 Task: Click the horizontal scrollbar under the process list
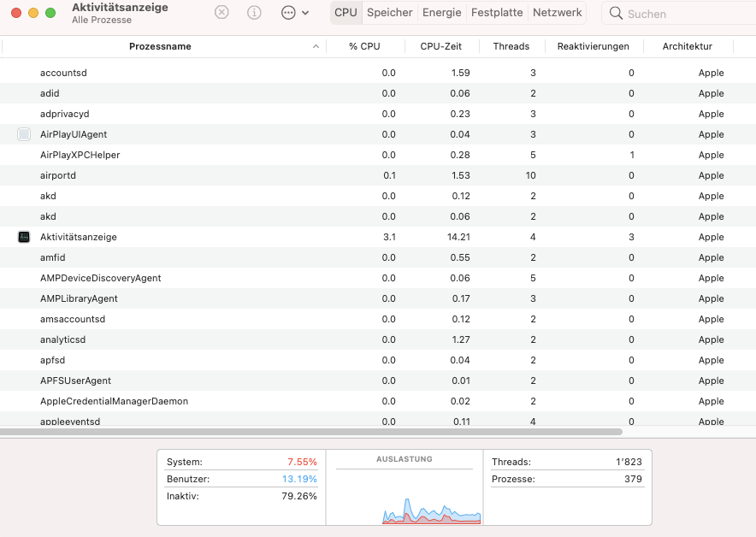pyautogui.click(x=311, y=432)
